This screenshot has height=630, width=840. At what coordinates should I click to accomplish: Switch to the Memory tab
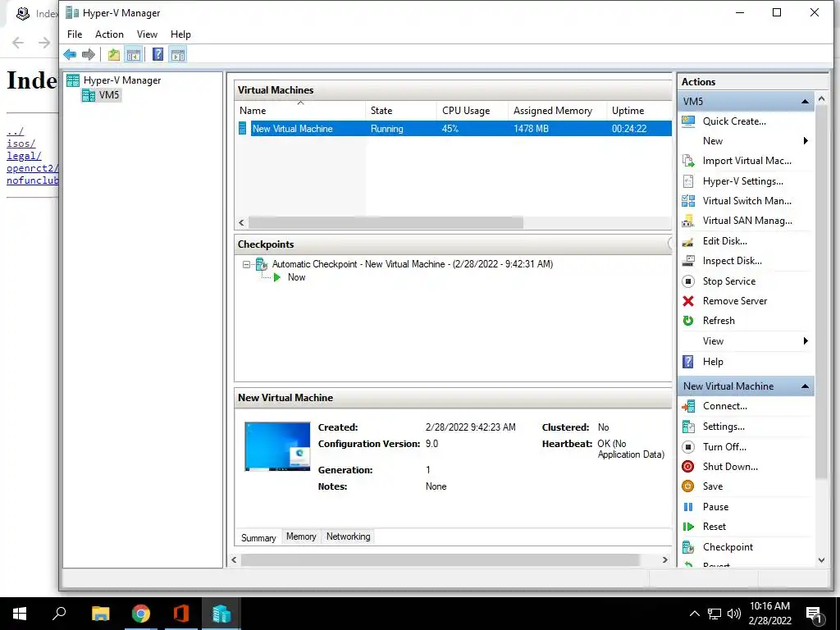point(301,536)
